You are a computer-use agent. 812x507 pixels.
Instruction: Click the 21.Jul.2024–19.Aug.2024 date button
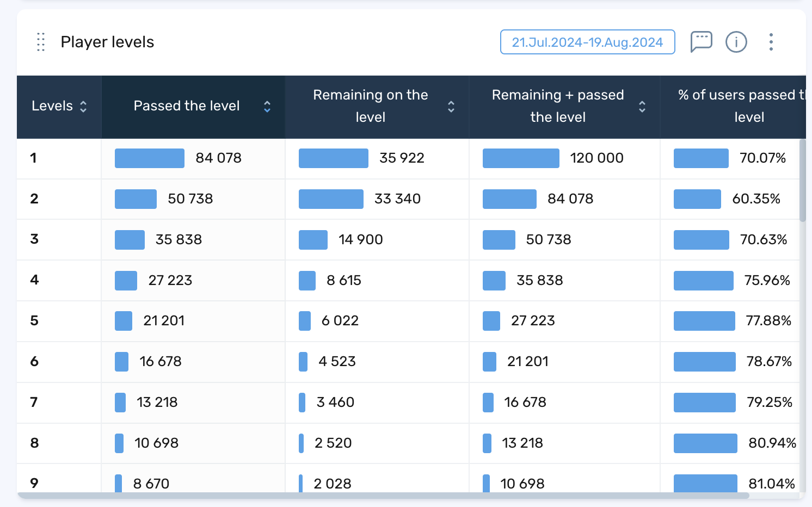(587, 41)
